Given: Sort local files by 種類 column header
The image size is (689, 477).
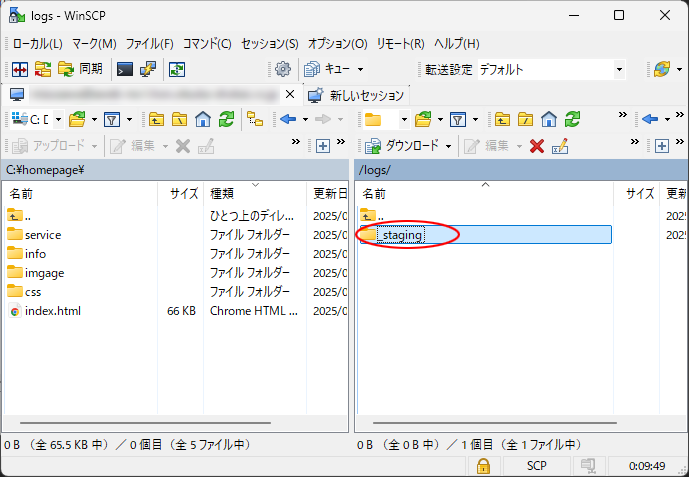Looking at the screenshot, I should pyautogui.click(x=222, y=193).
